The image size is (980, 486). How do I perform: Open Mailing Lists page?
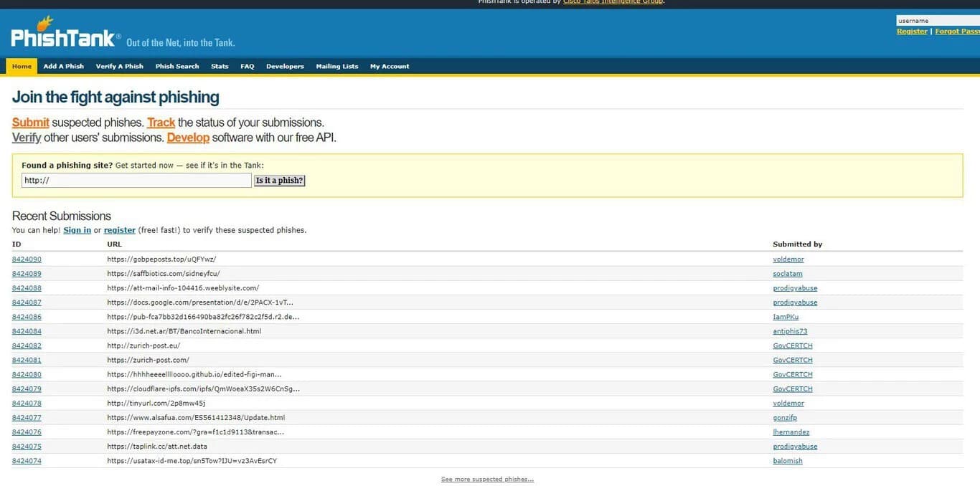tap(337, 66)
